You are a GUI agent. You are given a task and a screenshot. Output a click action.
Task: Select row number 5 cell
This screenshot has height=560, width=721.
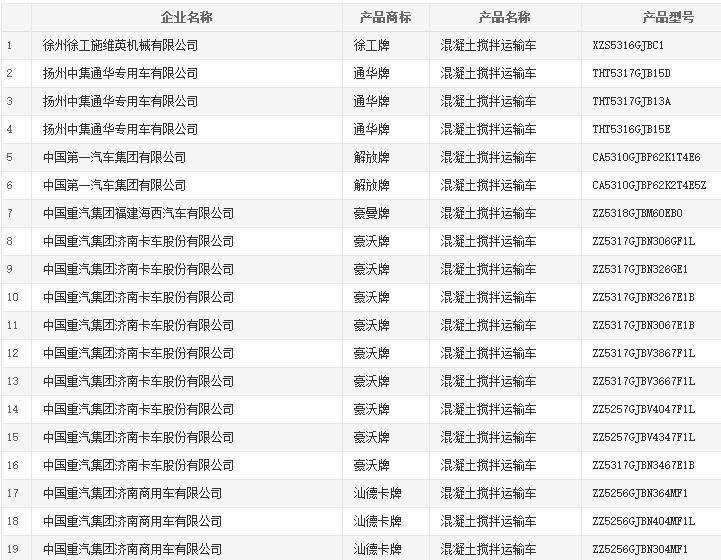click(10, 157)
